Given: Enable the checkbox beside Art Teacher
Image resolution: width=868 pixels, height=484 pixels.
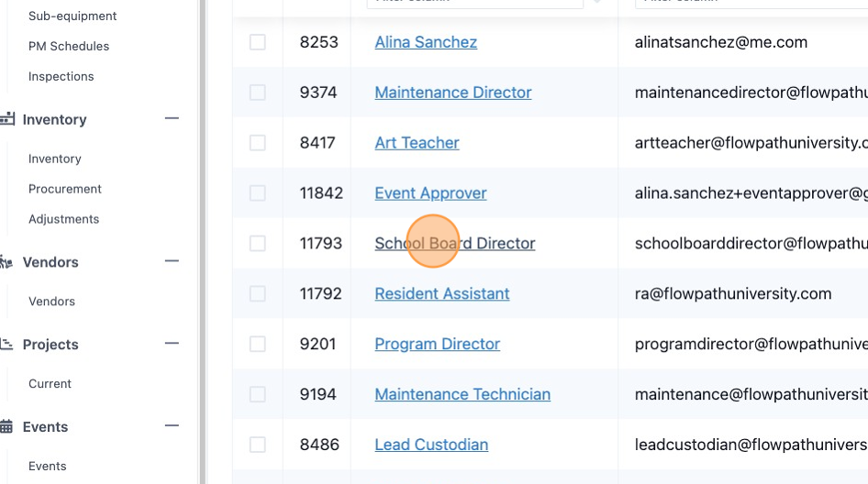Looking at the screenshot, I should pyautogui.click(x=258, y=143).
